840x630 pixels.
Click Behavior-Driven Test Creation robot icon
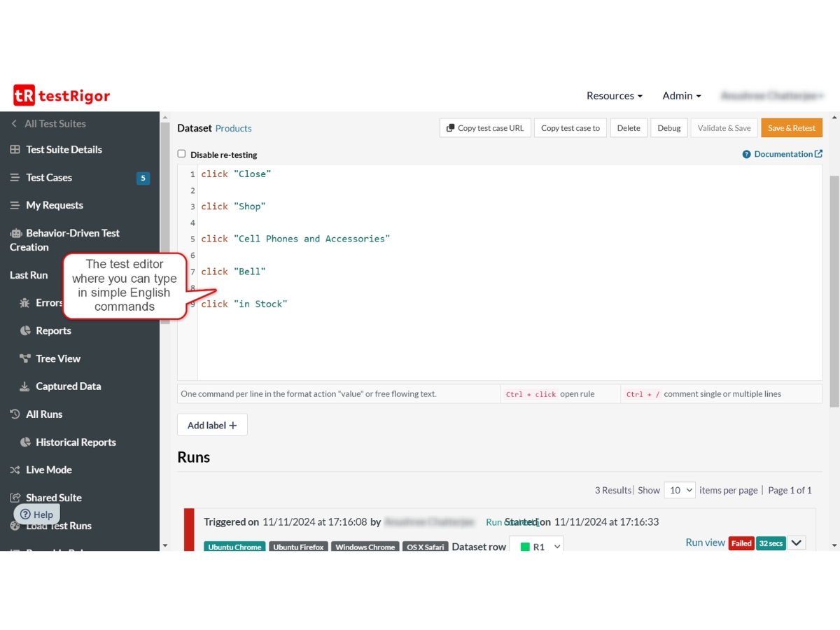[x=15, y=233]
